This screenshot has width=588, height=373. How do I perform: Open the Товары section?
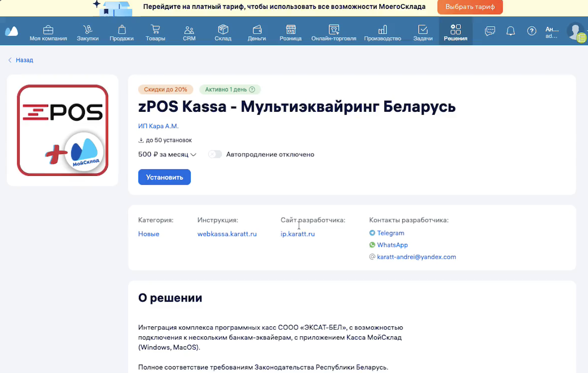coord(155,33)
